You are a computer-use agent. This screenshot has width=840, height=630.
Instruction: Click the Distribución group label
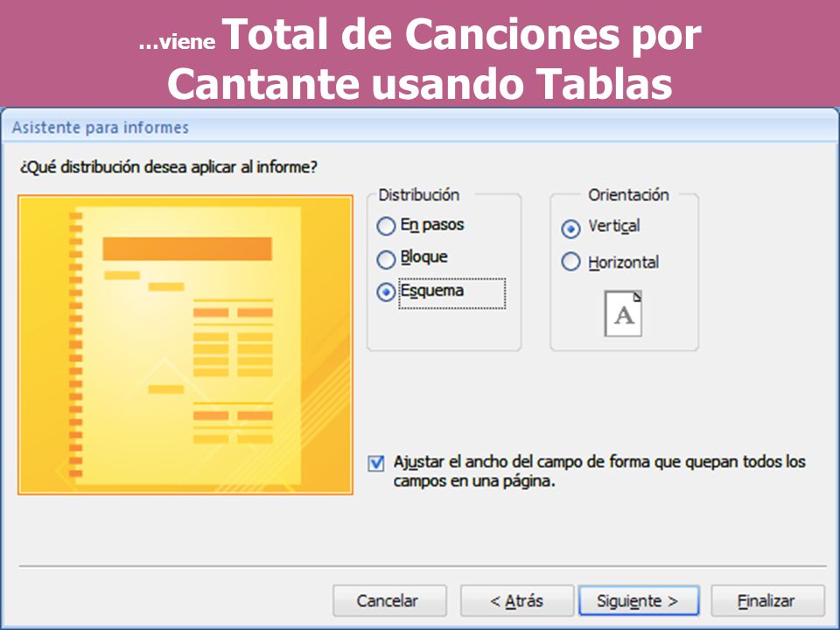click(x=419, y=194)
